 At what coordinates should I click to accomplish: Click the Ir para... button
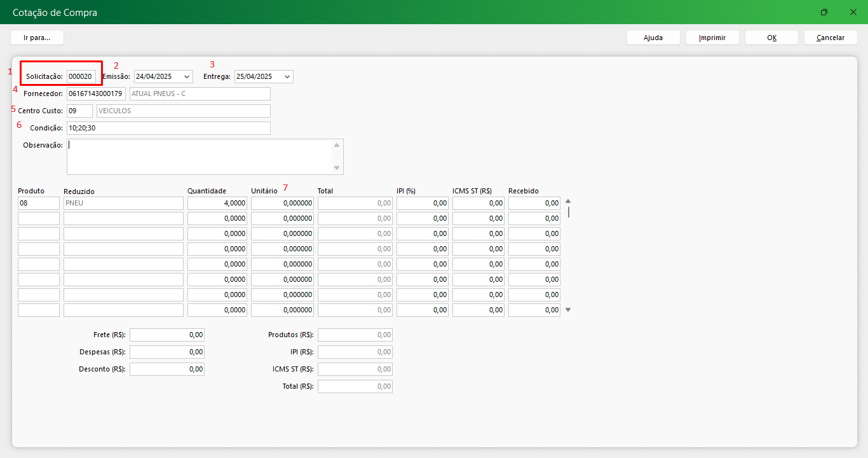pyautogui.click(x=36, y=38)
